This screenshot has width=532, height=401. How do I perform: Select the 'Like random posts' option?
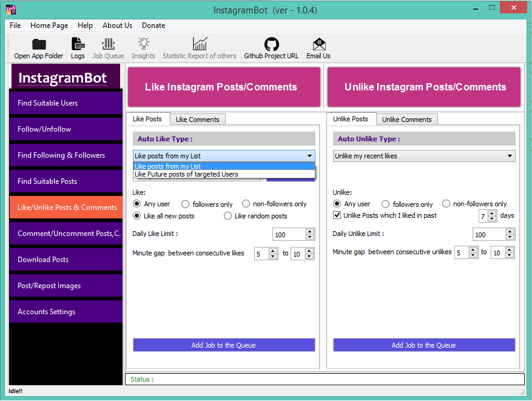[x=227, y=216]
